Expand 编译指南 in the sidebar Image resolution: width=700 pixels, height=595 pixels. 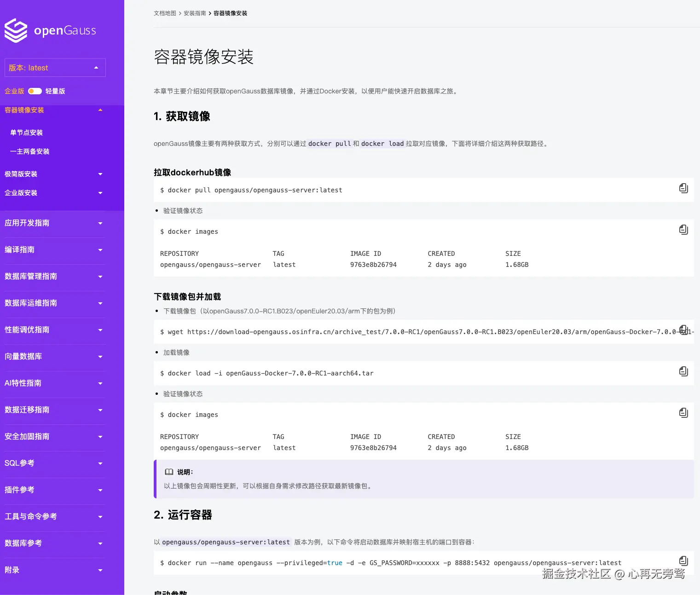click(x=100, y=250)
